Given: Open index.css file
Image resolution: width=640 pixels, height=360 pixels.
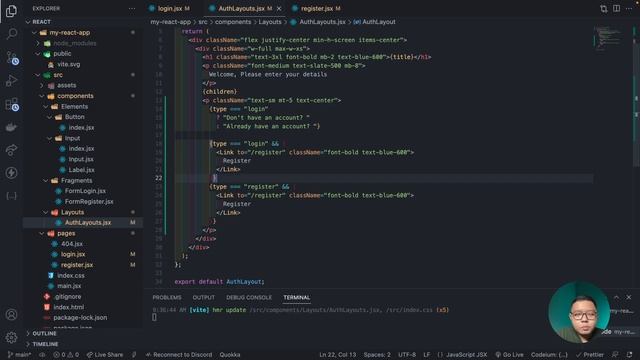Looking at the screenshot, I should tap(71, 276).
